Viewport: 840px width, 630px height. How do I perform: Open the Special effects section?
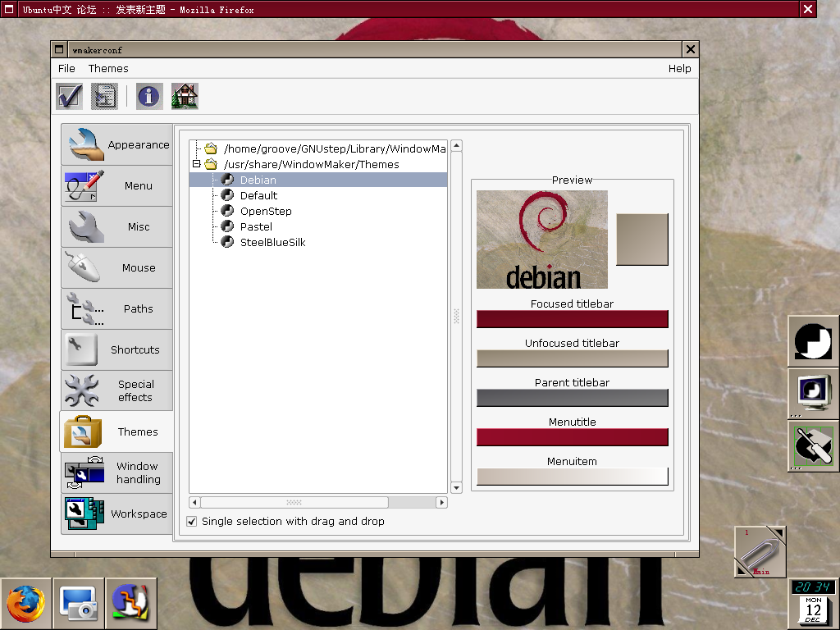pos(117,390)
